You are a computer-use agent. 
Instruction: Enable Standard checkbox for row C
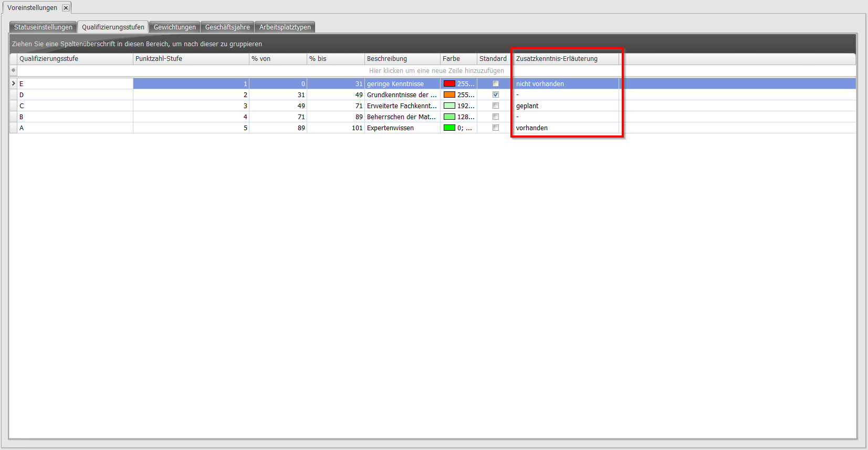495,106
